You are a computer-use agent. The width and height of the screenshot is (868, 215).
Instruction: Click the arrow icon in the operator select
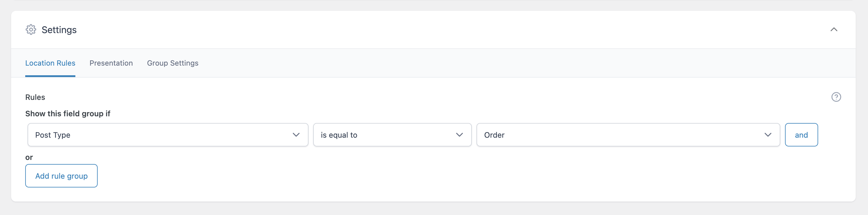point(459,134)
